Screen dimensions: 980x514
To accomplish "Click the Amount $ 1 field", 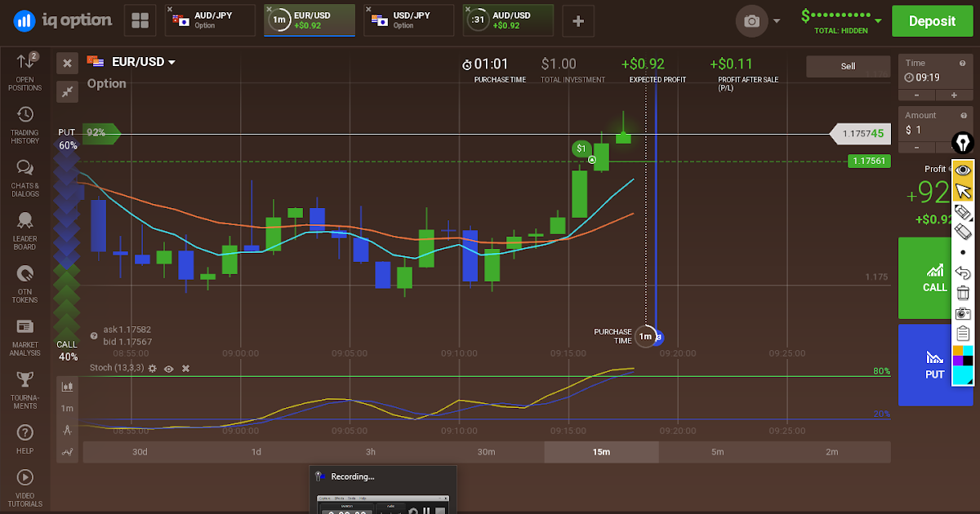I will click(927, 131).
